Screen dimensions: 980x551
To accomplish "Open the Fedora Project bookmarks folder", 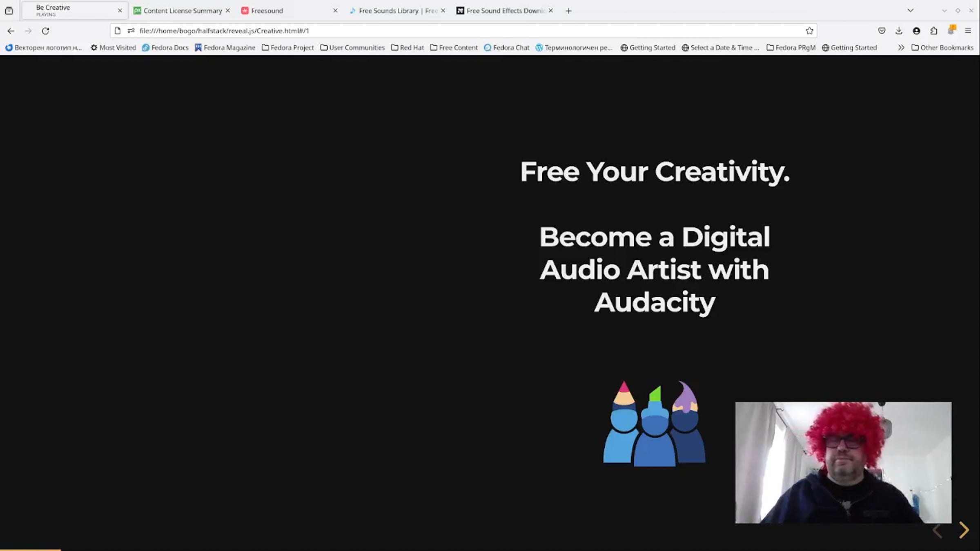I will [287, 48].
